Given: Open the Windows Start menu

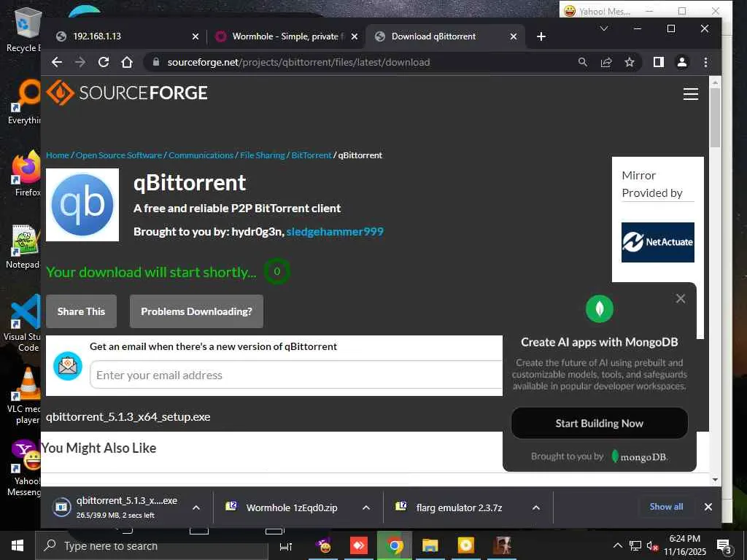Looking at the screenshot, I should pyautogui.click(x=18, y=545).
